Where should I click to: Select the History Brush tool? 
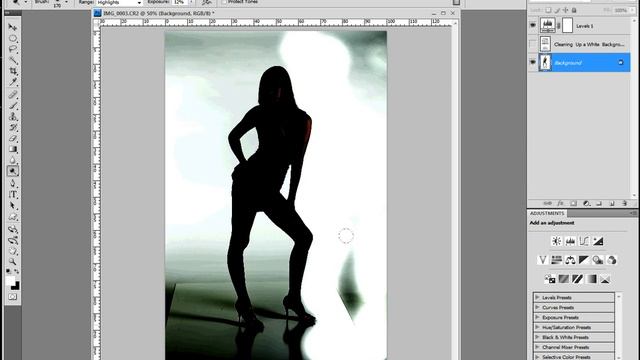13,128
